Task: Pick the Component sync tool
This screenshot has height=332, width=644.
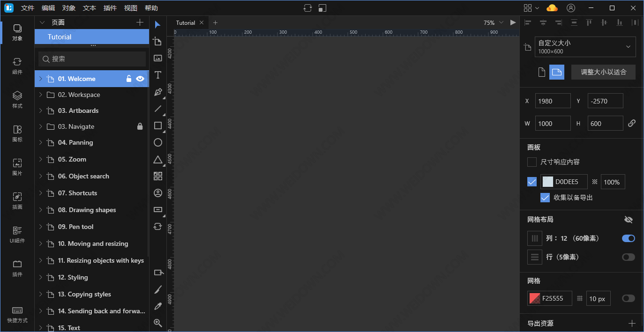Action: 158,227
